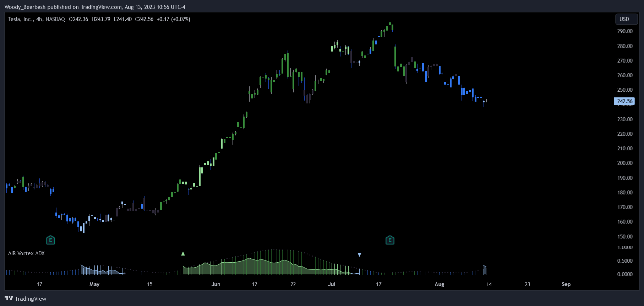Click the 12 date label on time axis

click(x=255, y=284)
